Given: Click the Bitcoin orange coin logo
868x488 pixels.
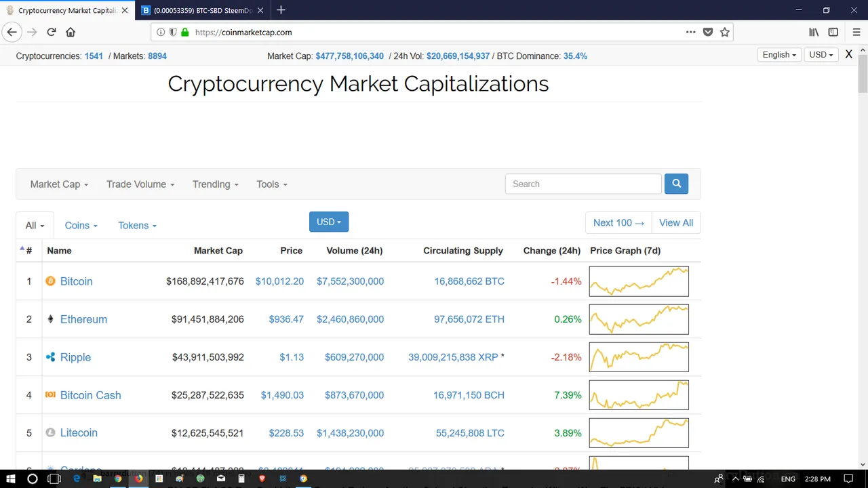Looking at the screenshot, I should point(50,281).
